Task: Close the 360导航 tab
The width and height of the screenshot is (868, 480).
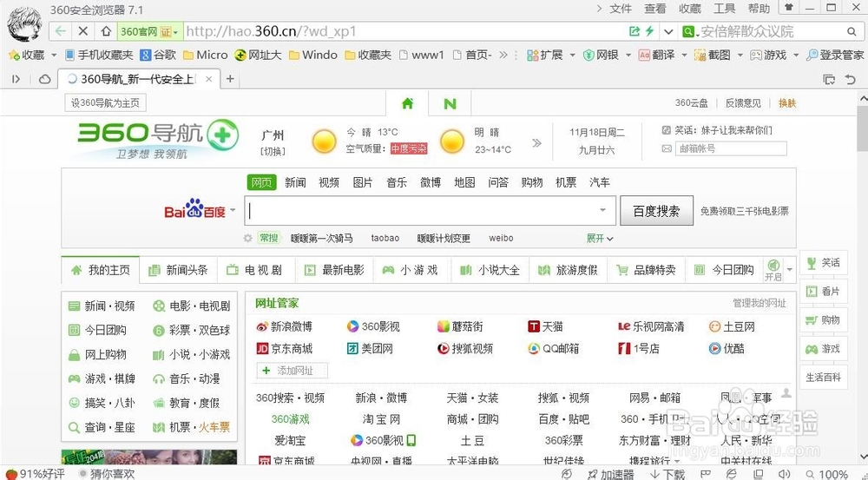Action: (x=208, y=79)
